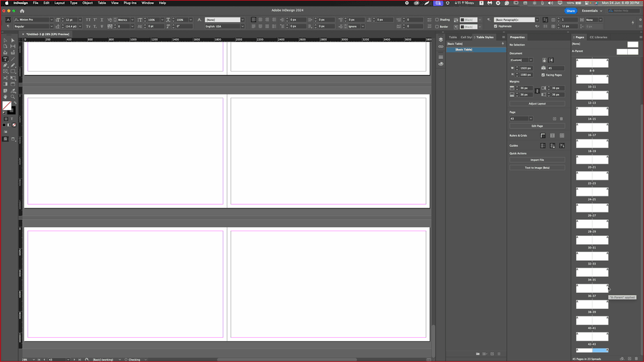The image size is (644, 362).
Task: Switch to paragraph formatting controls
Action: click(8, 26)
